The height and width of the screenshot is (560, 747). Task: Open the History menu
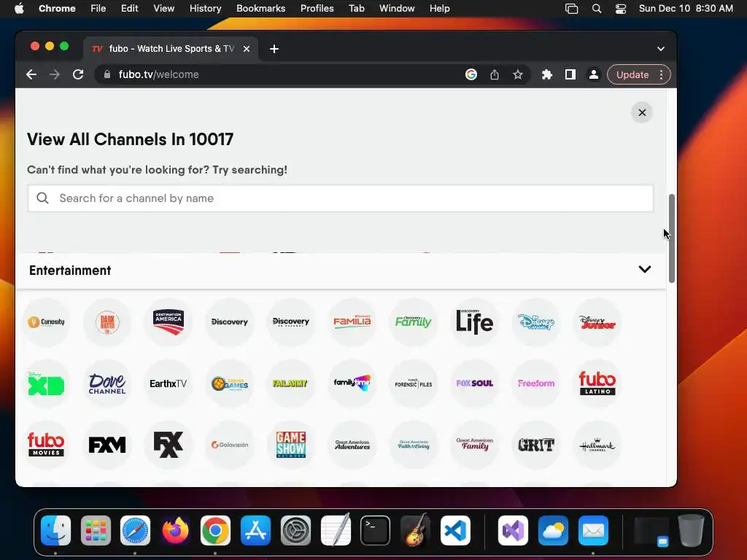point(205,8)
